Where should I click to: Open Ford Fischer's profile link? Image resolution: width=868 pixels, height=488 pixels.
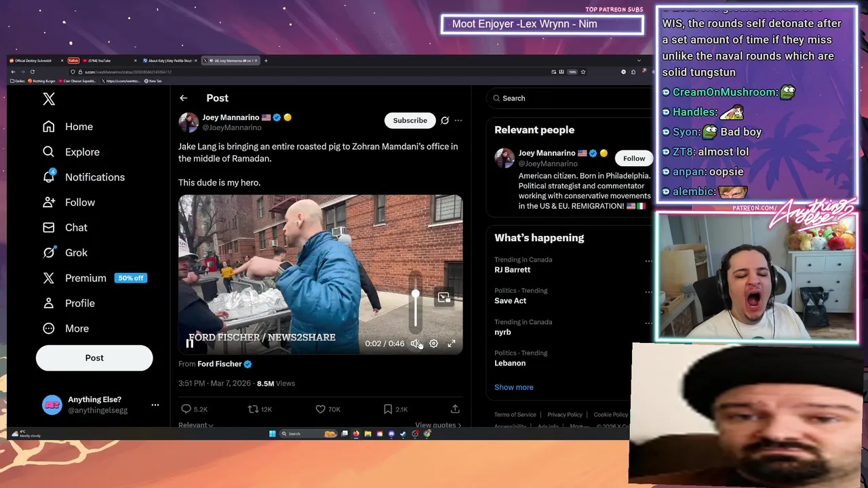click(220, 364)
